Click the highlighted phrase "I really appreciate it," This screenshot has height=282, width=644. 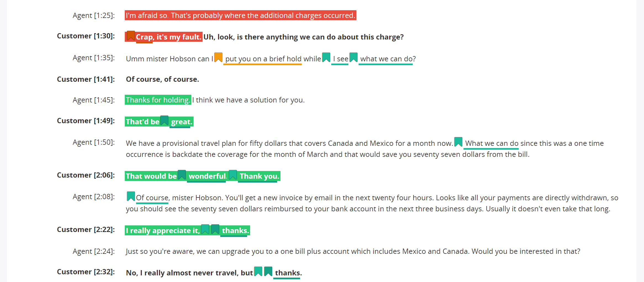163,231
